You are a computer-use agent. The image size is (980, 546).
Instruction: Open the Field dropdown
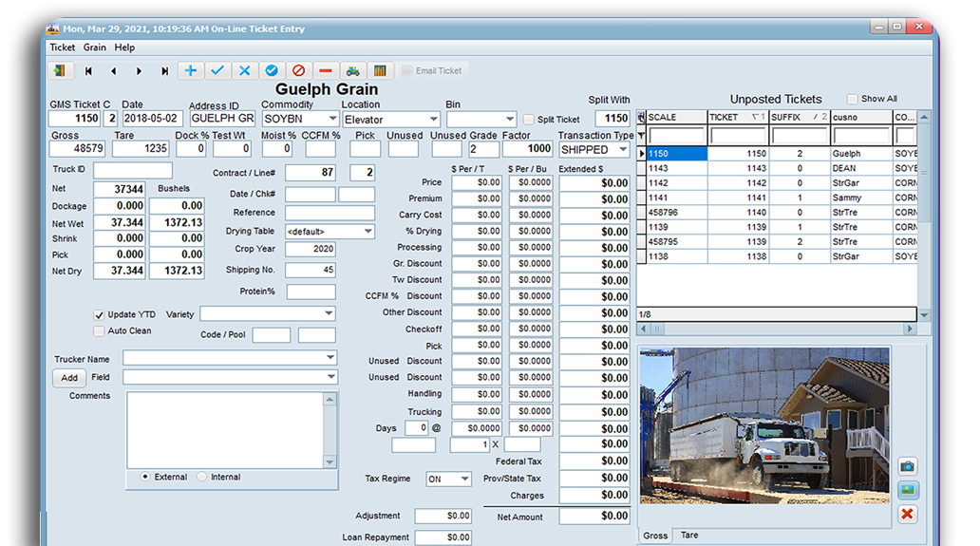tap(330, 377)
